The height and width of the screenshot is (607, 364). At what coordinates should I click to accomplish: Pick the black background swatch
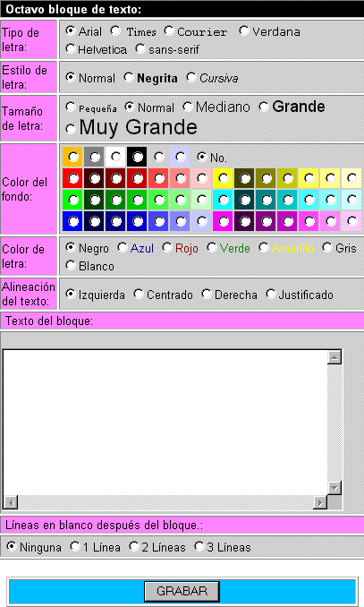[138, 157]
